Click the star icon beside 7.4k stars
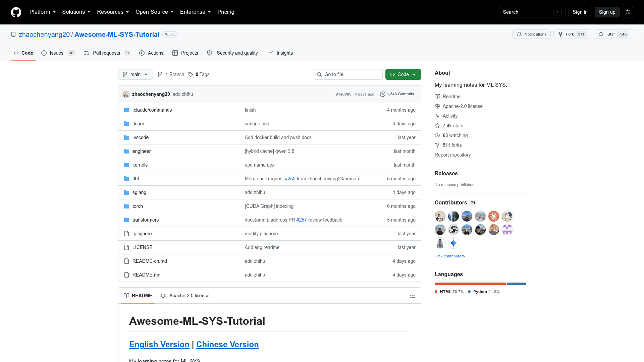 tap(437, 126)
